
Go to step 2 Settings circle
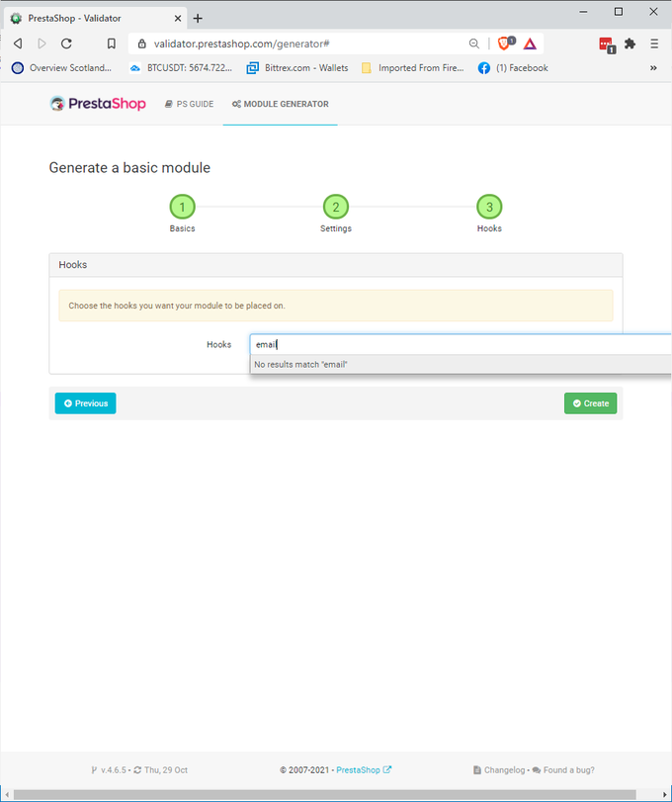pos(336,207)
